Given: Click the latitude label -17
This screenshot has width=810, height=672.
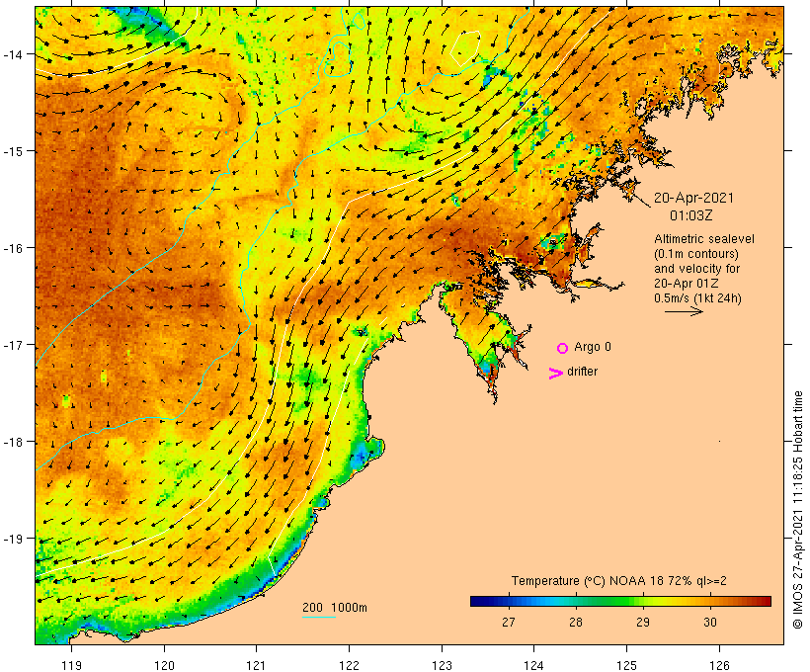Looking at the screenshot, I should (x=12, y=344).
